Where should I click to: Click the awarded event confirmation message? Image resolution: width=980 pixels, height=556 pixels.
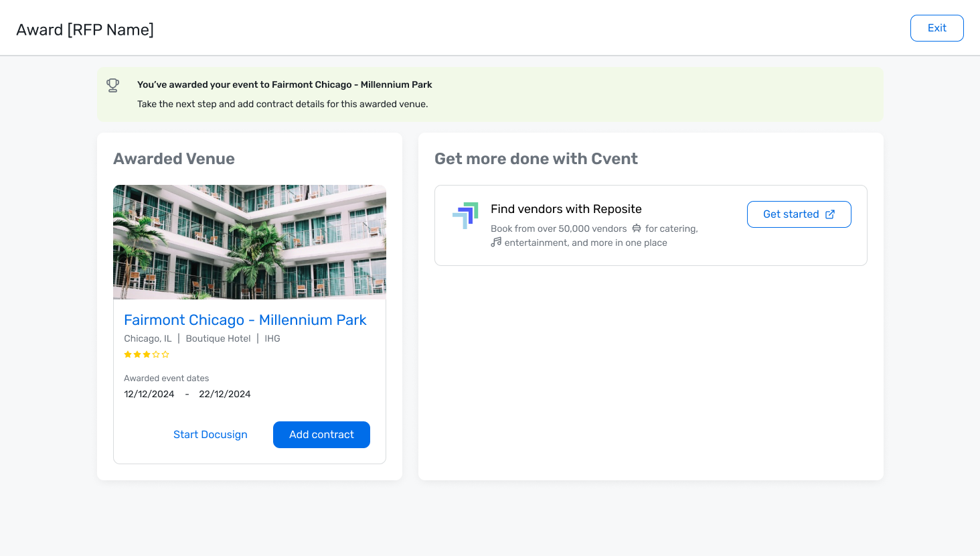(284, 84)
